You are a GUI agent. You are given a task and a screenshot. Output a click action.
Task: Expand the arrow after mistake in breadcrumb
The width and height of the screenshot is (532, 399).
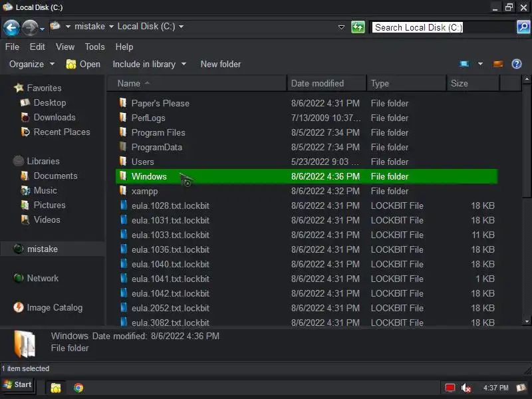(x=111, y=27)
